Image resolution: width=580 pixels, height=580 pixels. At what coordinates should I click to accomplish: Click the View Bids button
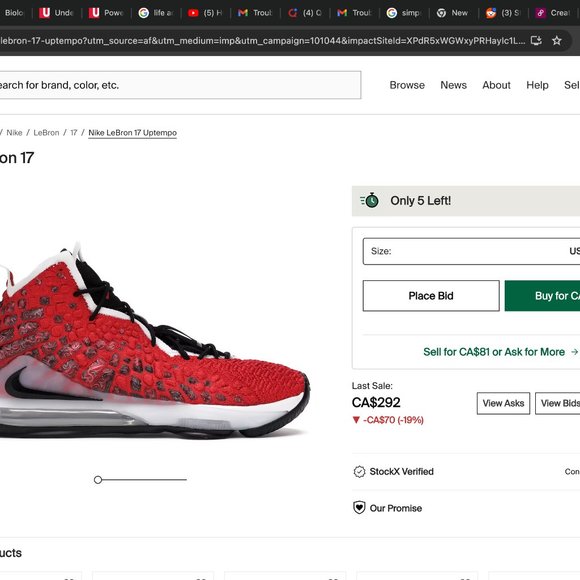point(558,403)
